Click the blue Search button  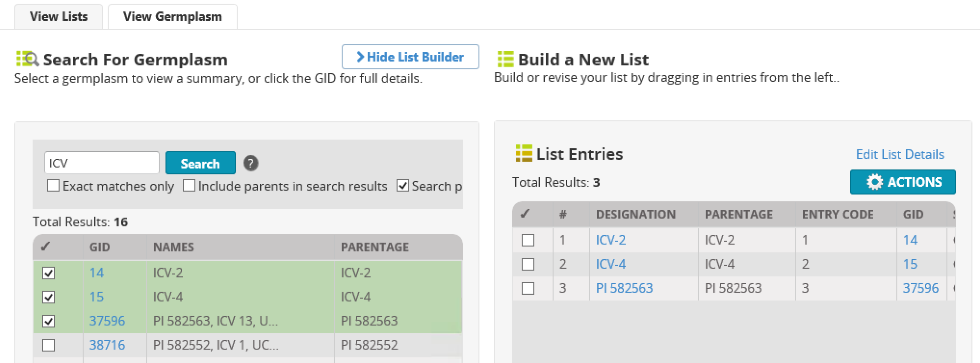(x=200, y=163)
